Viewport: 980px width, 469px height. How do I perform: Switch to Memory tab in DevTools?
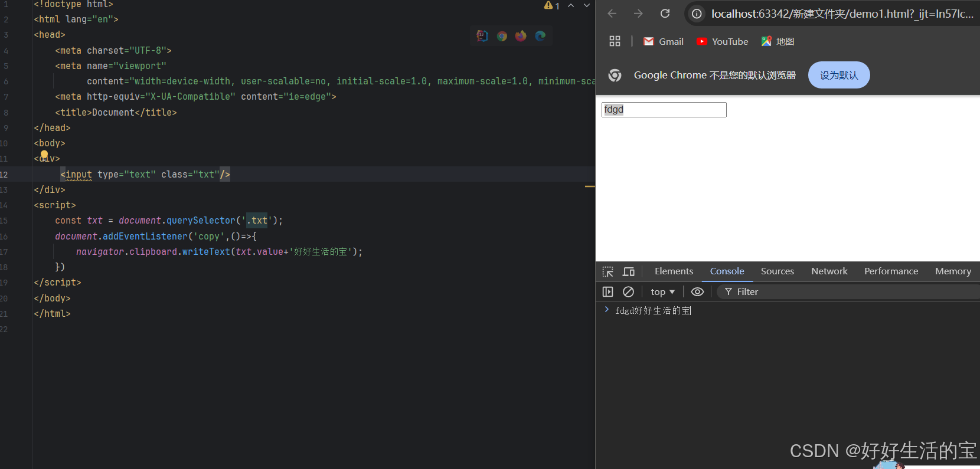click(953, 271)
